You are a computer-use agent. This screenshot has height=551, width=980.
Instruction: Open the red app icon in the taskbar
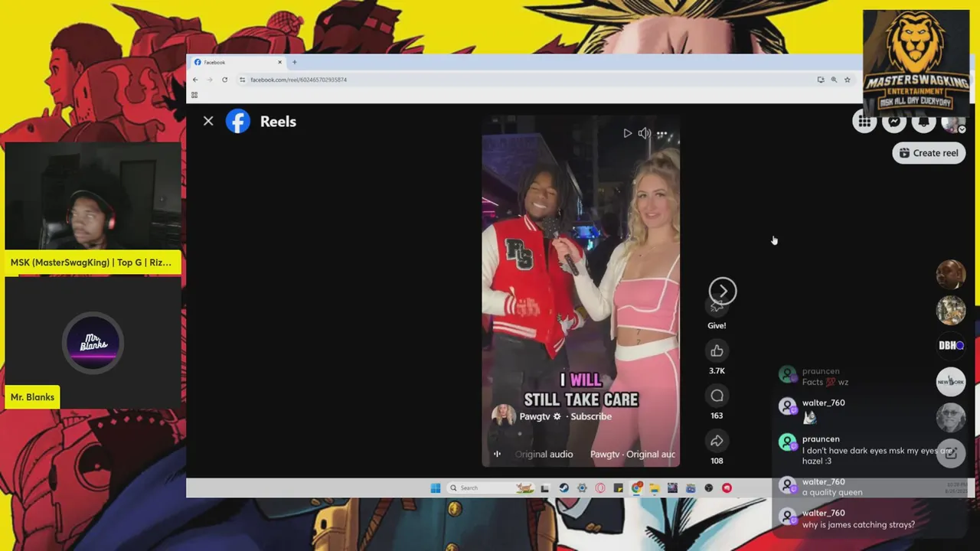tap(727, 487)
